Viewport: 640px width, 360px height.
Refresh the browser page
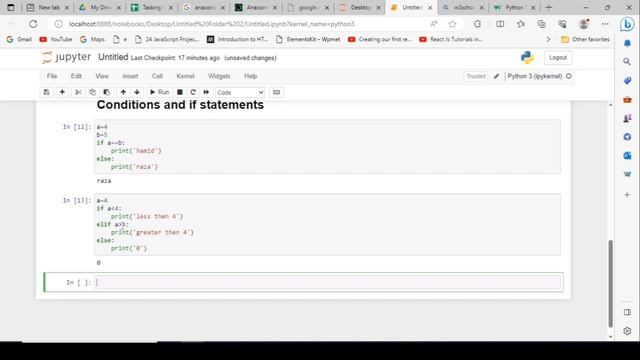pos(33,24)
